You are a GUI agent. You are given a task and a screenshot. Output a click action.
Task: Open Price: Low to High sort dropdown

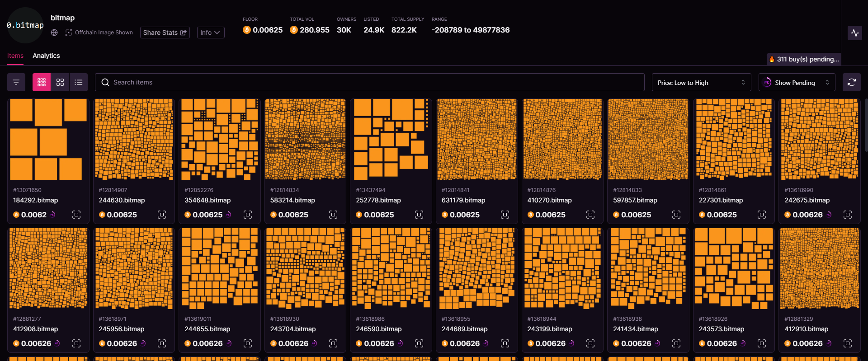click(x=702, y=83)
